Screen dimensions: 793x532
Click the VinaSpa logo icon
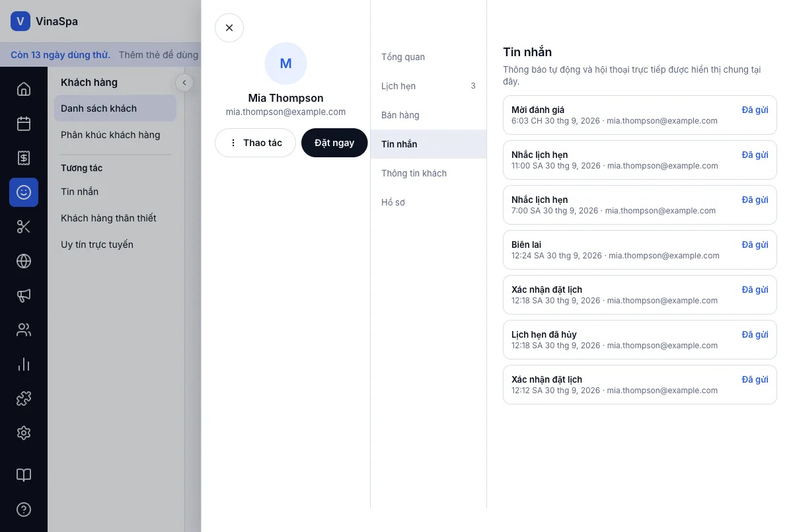[x=20, y=21]
